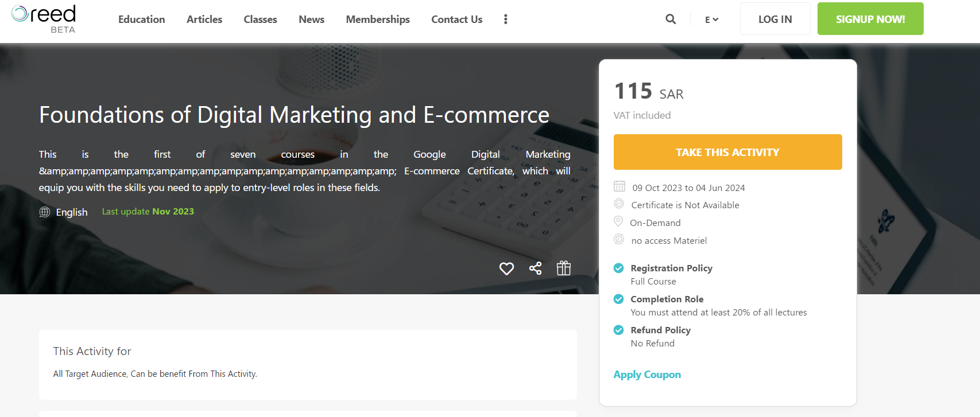Open the News menu item
Viewport: 980px width, 417px height.
coord(312,19)
